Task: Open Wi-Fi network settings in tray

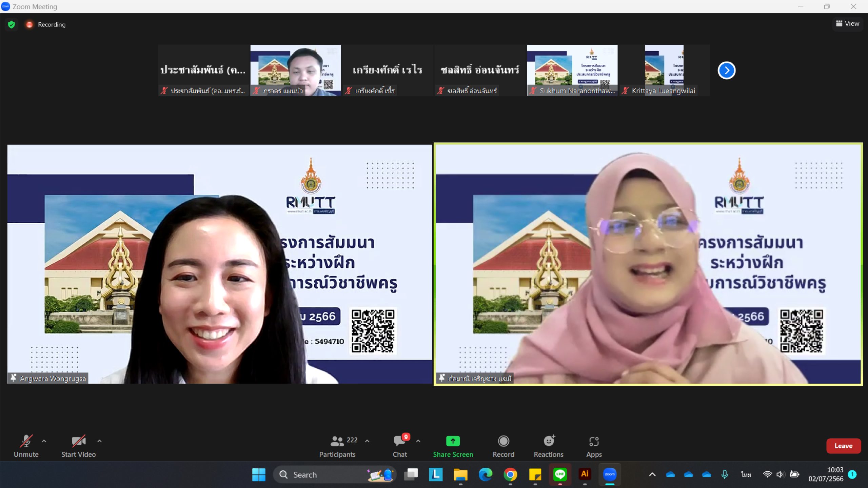Action: tap(767, 474)
